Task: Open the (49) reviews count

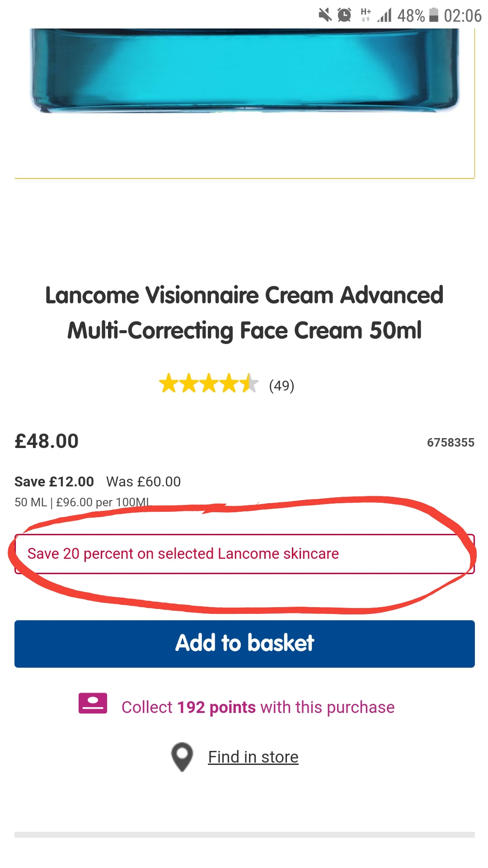Action: click(x=282, y=386)
